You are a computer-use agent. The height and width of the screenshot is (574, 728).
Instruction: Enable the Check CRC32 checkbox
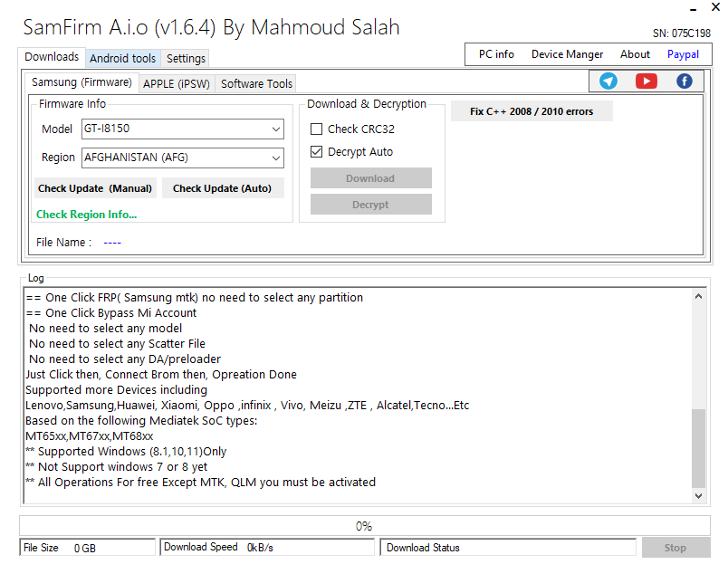[316, 129]
